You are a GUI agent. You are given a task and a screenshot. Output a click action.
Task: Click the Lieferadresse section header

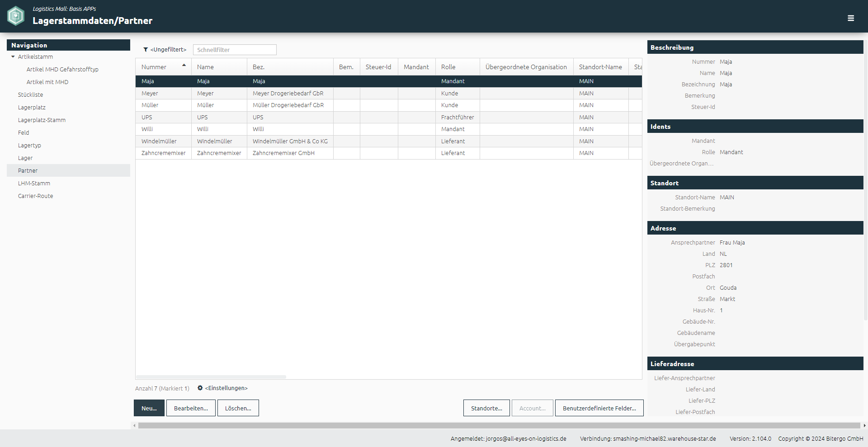pos(755,364)
